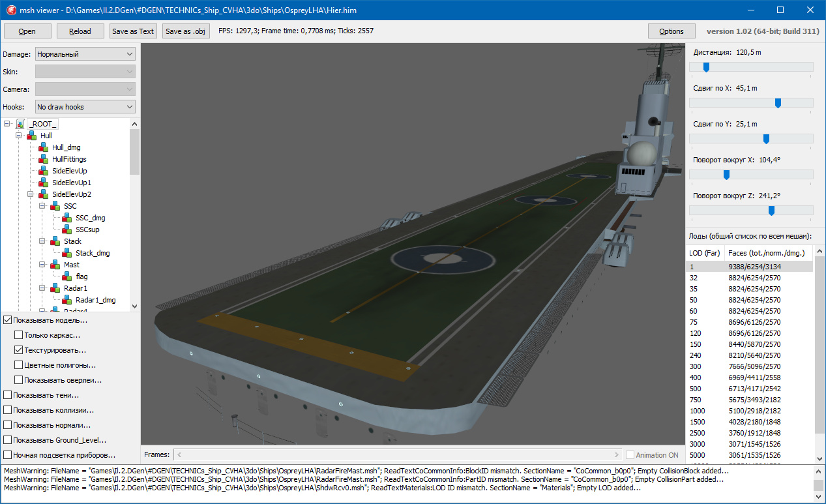Click the Stack_dmg mesh icon

point(67,253)
